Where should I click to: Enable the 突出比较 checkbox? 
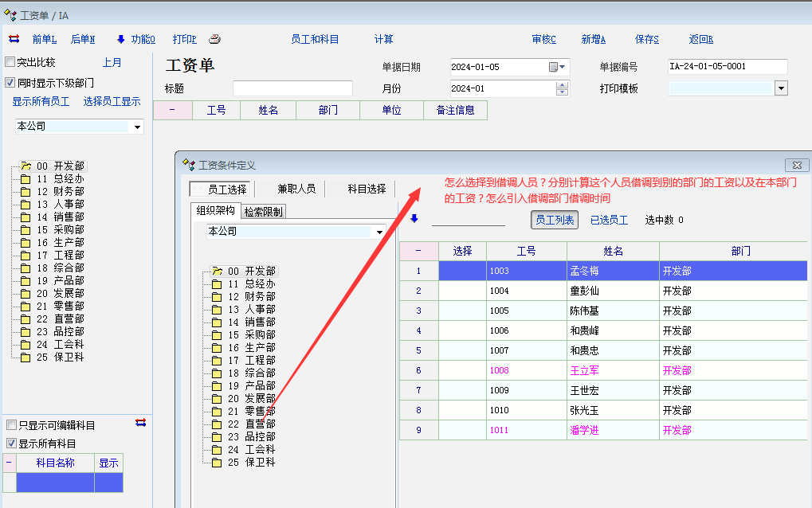(x=10, y=62)
